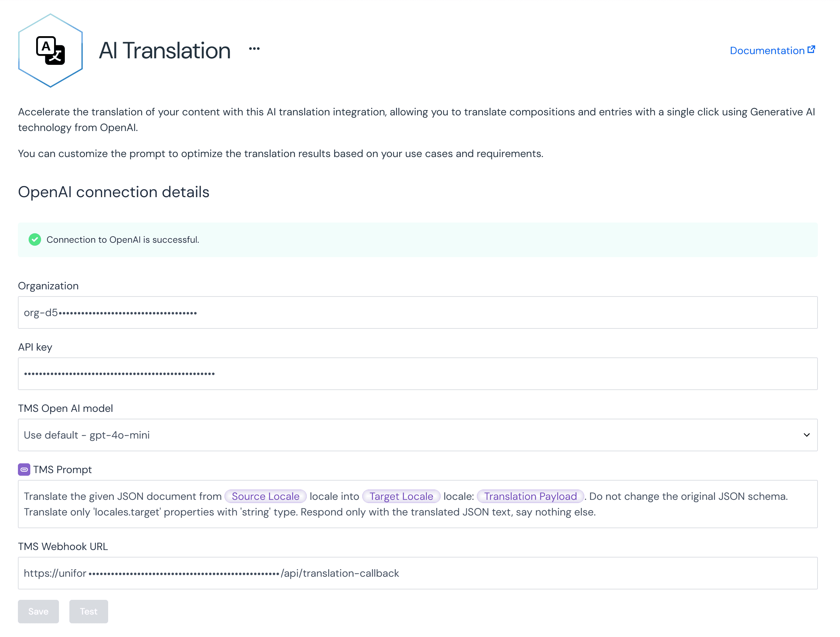Click the green success checkmark icon
Viewport: 840px width, 637px height.
click(35, 240)
